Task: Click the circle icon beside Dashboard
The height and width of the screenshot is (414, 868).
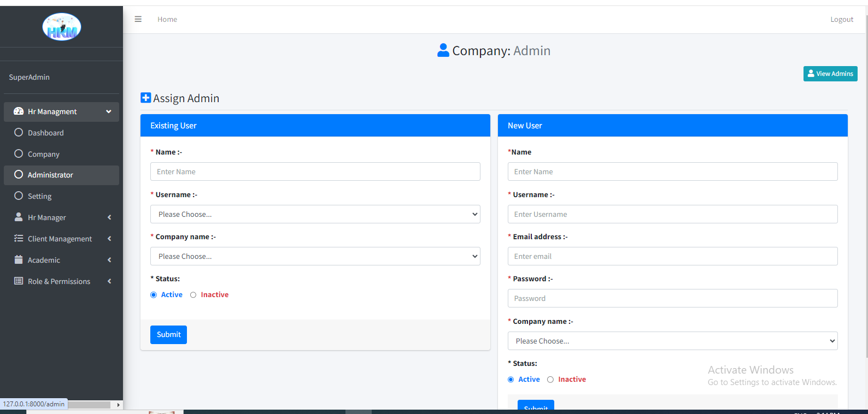Action: 19,133
